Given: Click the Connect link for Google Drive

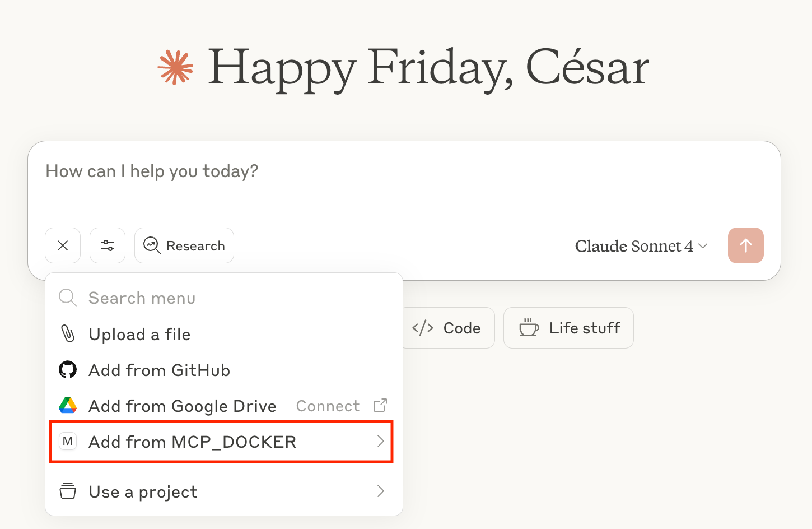Looking at the screenshot, I should tap(328, 406).
